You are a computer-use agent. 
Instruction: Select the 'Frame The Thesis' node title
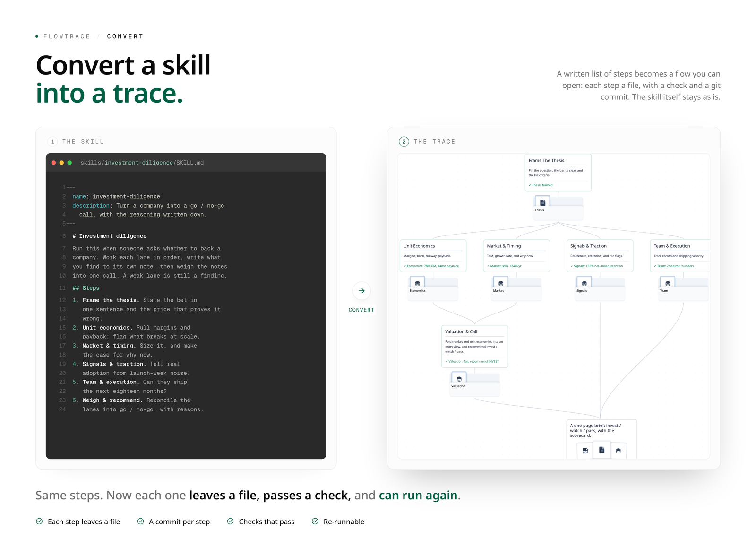pyautogui.click(x=546, y=160)
